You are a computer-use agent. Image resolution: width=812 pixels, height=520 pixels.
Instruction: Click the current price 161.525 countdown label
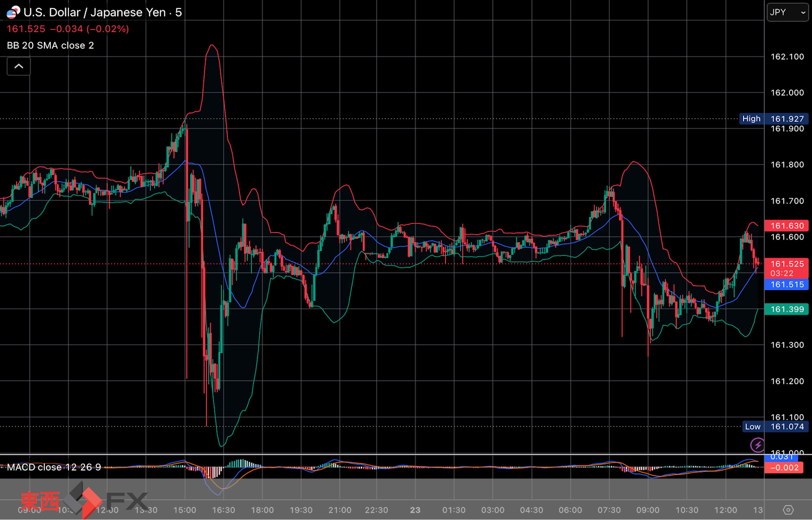(786, 268)
